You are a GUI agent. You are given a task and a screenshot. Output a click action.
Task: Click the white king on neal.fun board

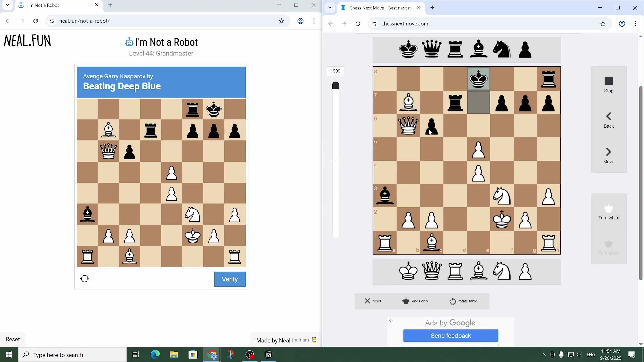click(x=193, y=236)
